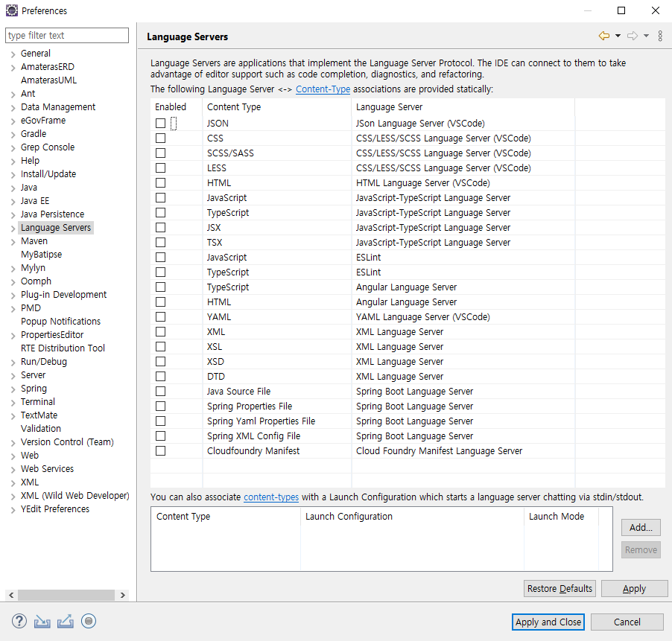Viewport: 672px width, 641px height.
Task: Click the Restore Defaults button
Action: tap(560, 589)
